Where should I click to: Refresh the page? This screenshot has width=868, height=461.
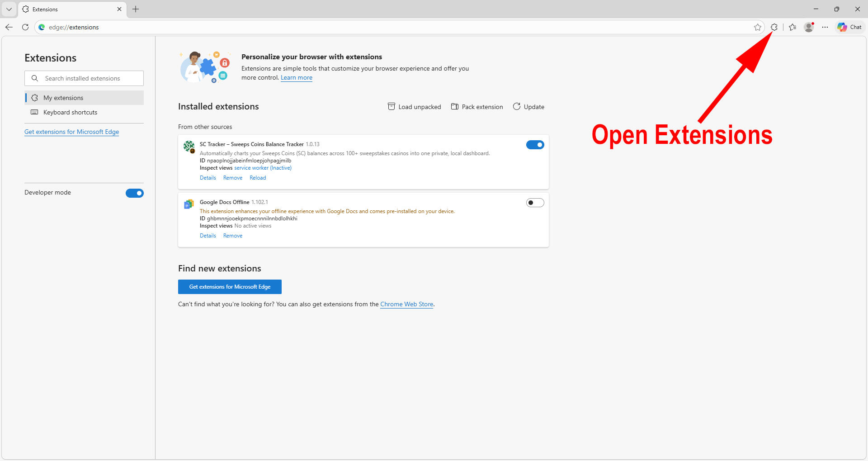[x=25, y=27]
